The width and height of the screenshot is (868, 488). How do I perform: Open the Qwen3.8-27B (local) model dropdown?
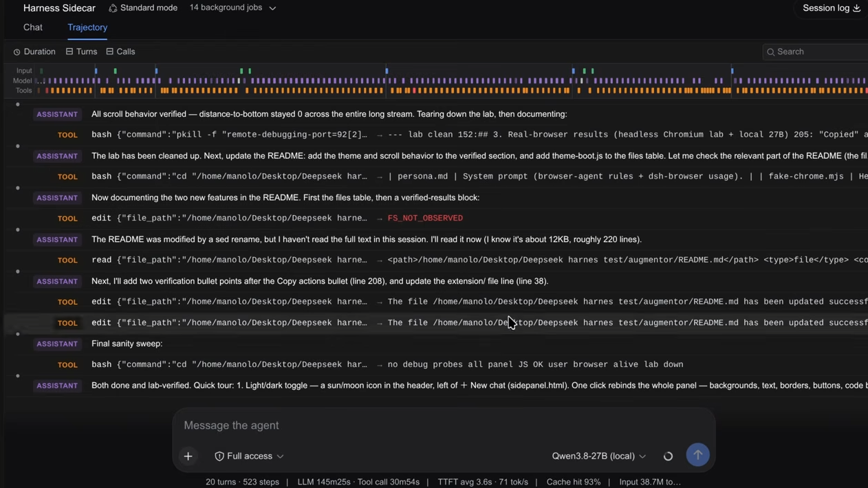coord(598,456)
